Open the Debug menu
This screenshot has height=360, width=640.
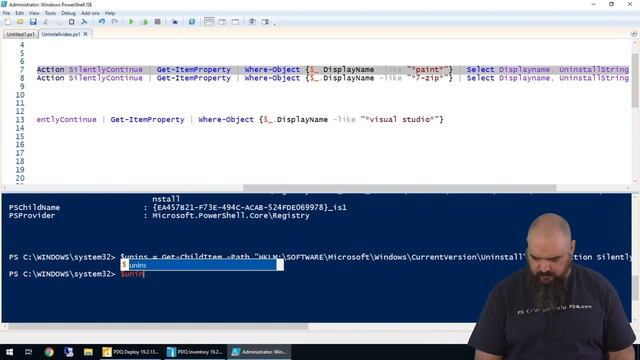click(69, 13)
